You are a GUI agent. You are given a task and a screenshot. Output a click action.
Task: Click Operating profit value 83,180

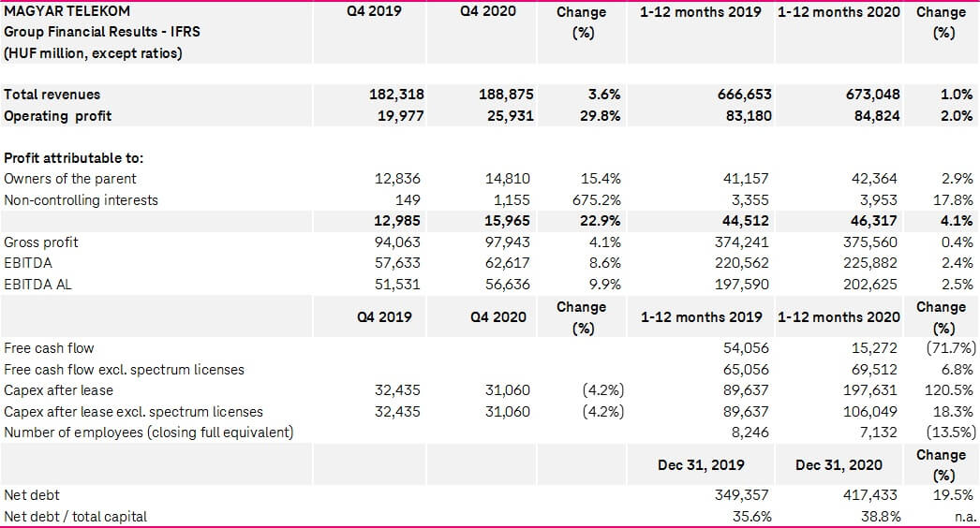coord(749,116)
